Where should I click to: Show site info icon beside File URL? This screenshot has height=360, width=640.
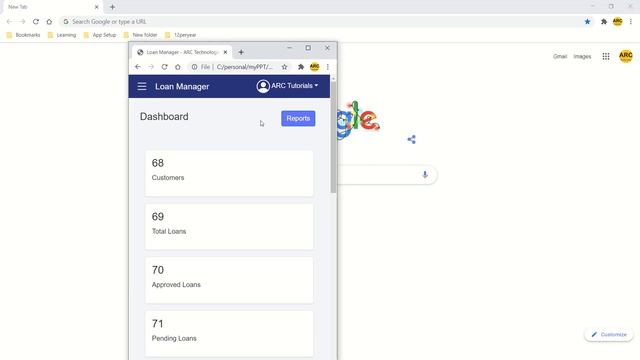click(194, 67)
